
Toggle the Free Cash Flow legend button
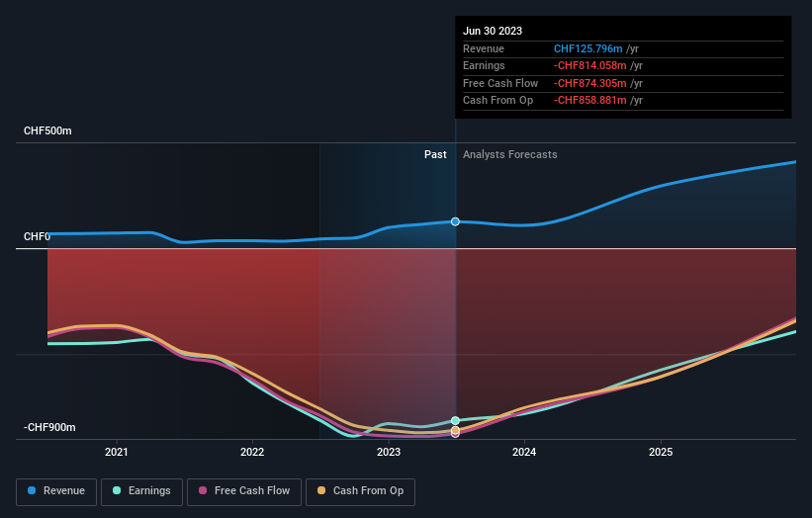(244, 491)
